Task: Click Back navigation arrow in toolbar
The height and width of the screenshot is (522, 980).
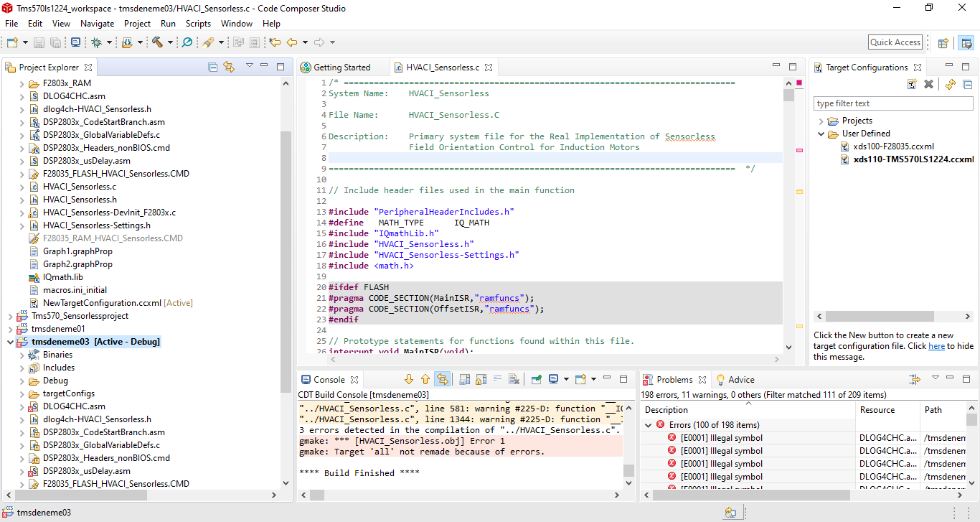Action: point(292,43)
